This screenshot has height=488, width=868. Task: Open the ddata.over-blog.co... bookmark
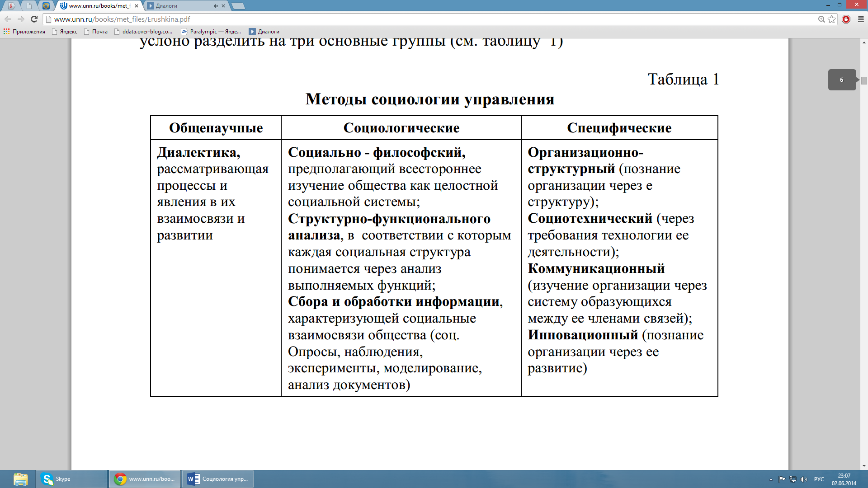pyautogui.click(x=143, y=32)
